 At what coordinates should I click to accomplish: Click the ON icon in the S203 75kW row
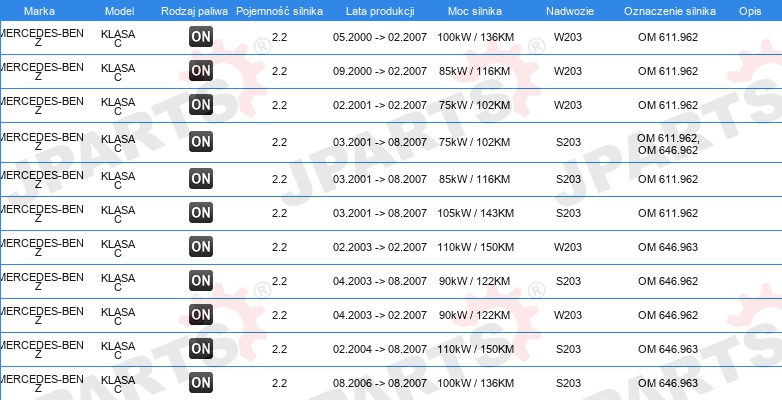(201, 142)
